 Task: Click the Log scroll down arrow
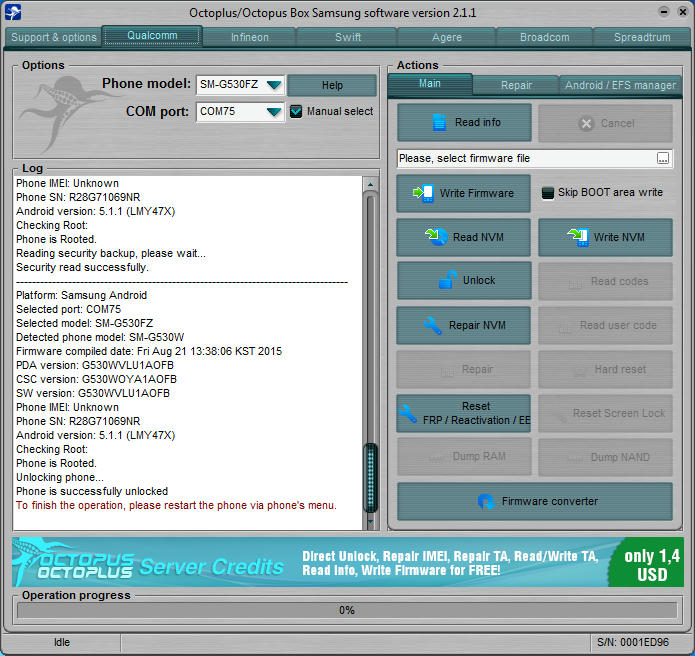pyautogui.click(x=371, y=522)
